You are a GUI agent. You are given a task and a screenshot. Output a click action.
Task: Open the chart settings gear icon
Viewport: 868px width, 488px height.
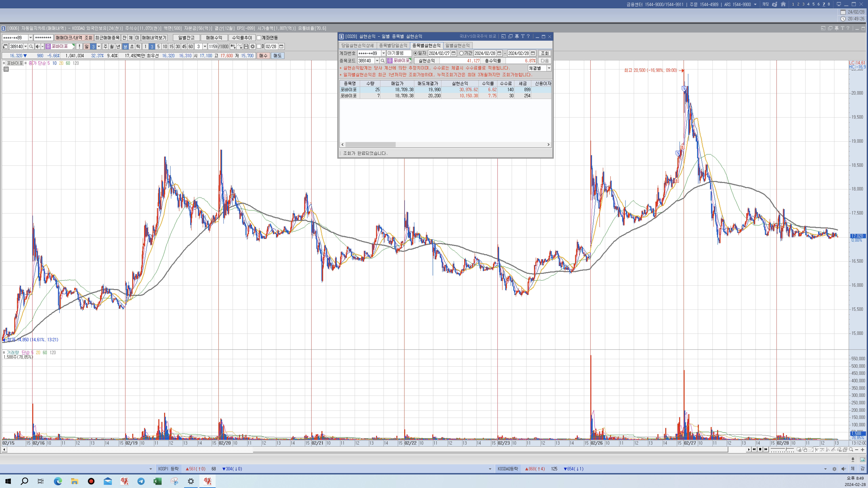tap(253, 46)
